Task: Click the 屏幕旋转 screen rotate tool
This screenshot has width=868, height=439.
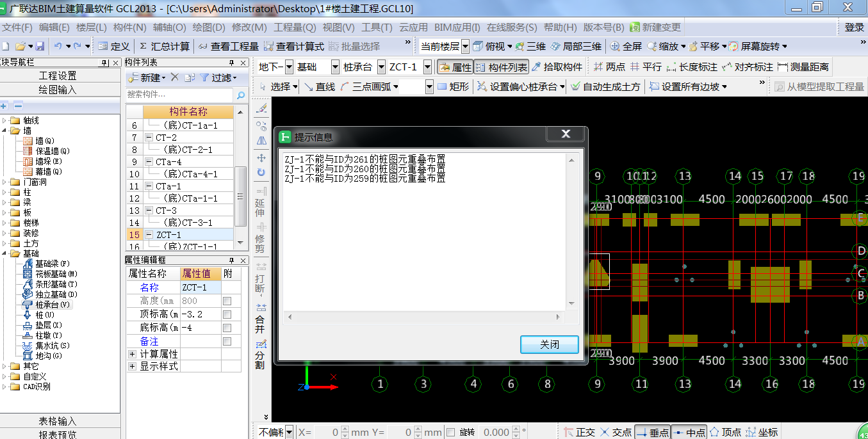Action: click(x=754, y=47)
